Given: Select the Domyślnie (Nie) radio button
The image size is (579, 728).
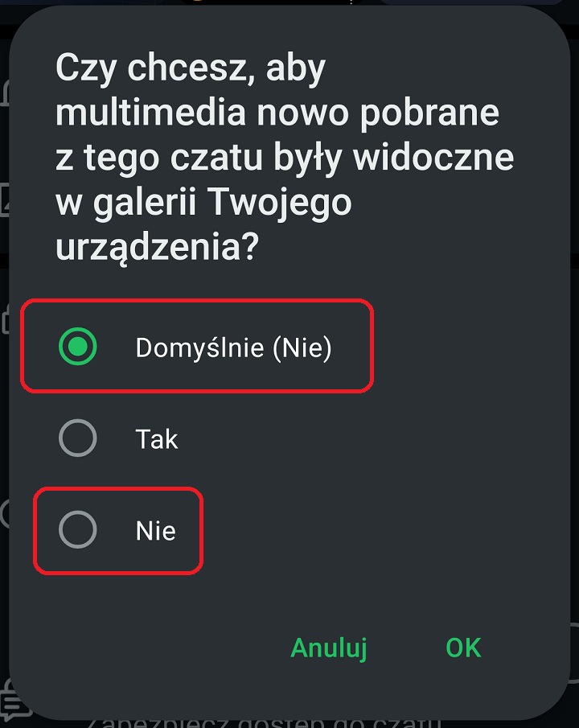Looking at the screenshot, I should pyautogui.click(x=78, y=347).
